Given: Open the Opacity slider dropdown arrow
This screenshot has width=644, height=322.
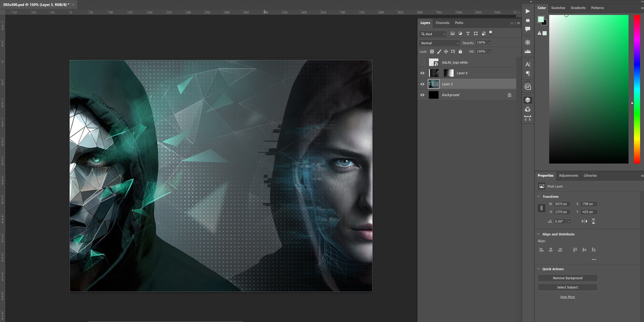Looking at the screenshot, I should pos(489,43).
